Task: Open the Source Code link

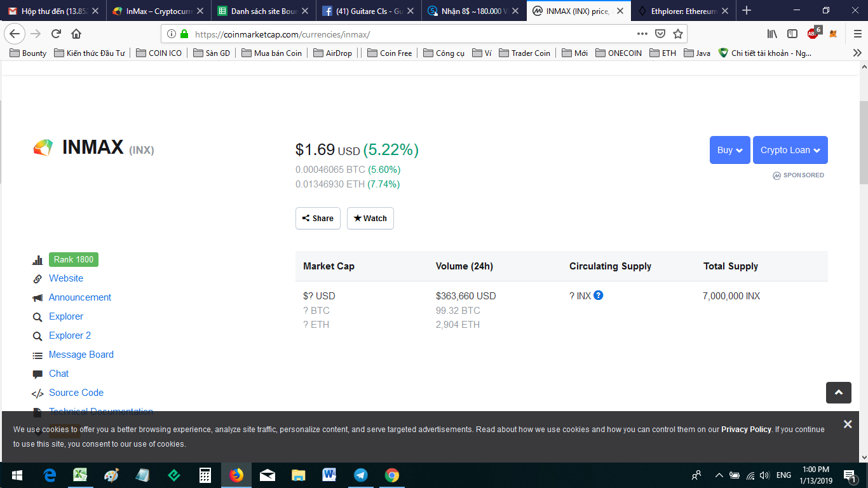Action: pyautogui.click(x=76, y=393)
